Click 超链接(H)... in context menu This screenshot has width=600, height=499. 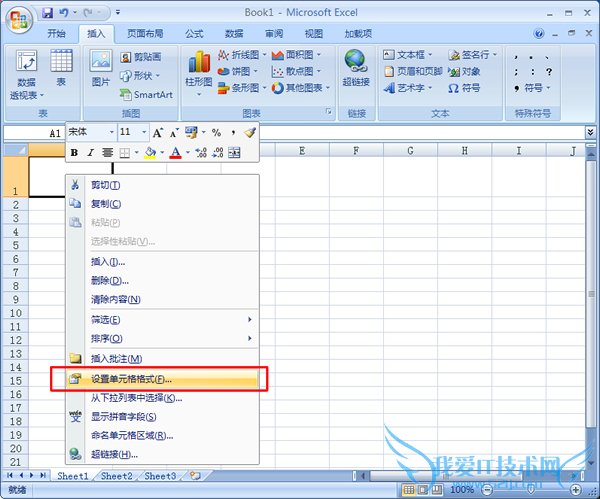pos(163,454)
